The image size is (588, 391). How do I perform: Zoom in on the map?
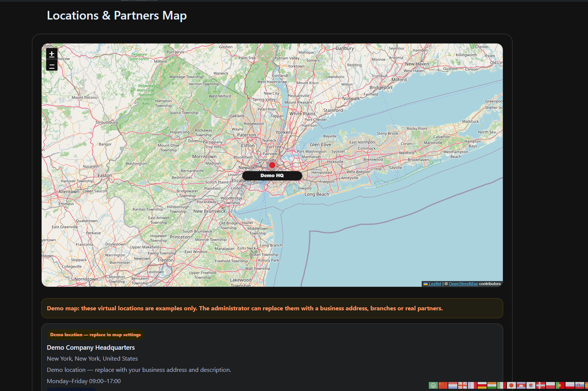52,54
